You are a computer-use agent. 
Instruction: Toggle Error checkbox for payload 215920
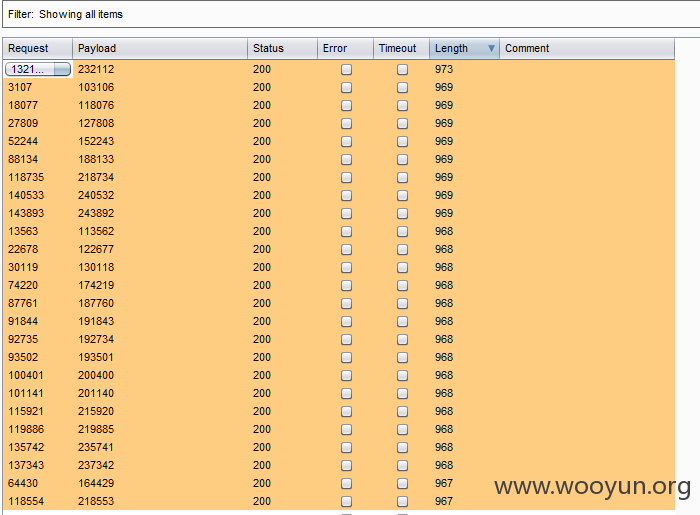(346, 411)
